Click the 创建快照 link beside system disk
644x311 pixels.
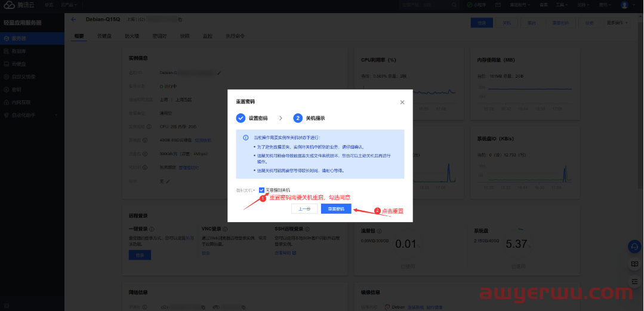(203, 140)
